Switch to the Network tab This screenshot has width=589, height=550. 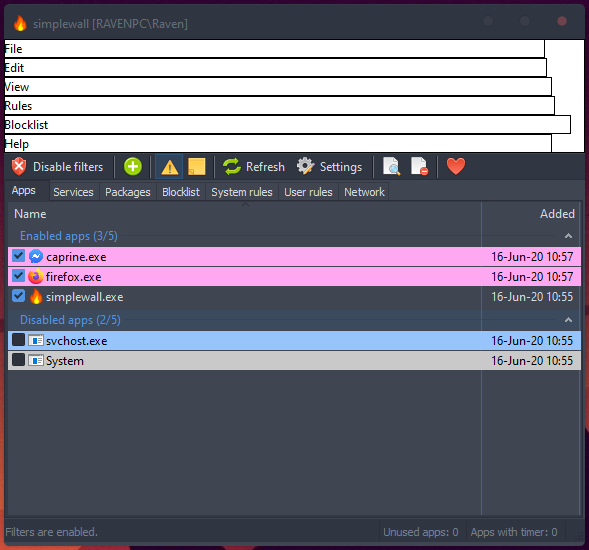click(x=364, y=192)
